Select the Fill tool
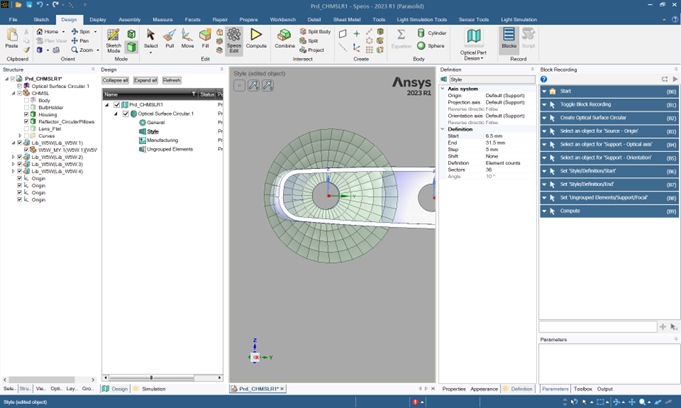681x408 pixels. (205, 38)
